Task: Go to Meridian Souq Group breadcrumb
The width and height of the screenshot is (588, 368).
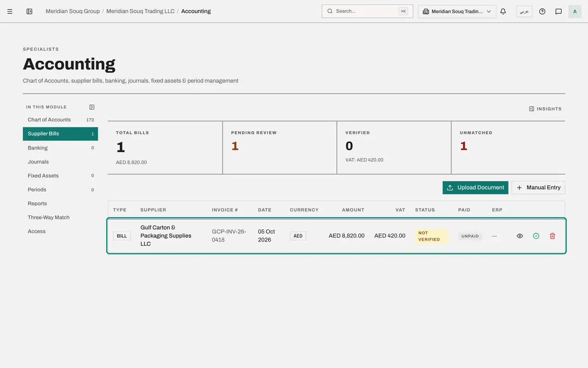Action: (73, 11)
